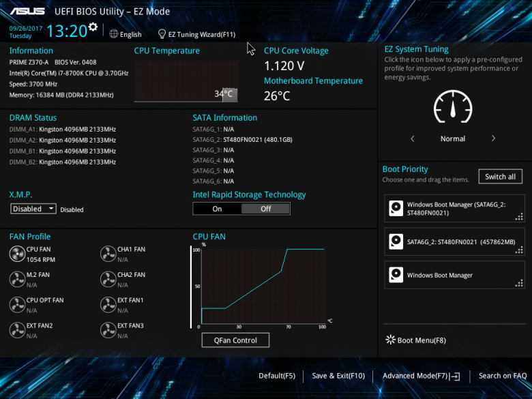Turn Intel Rapid Storage Technology On

217,209
